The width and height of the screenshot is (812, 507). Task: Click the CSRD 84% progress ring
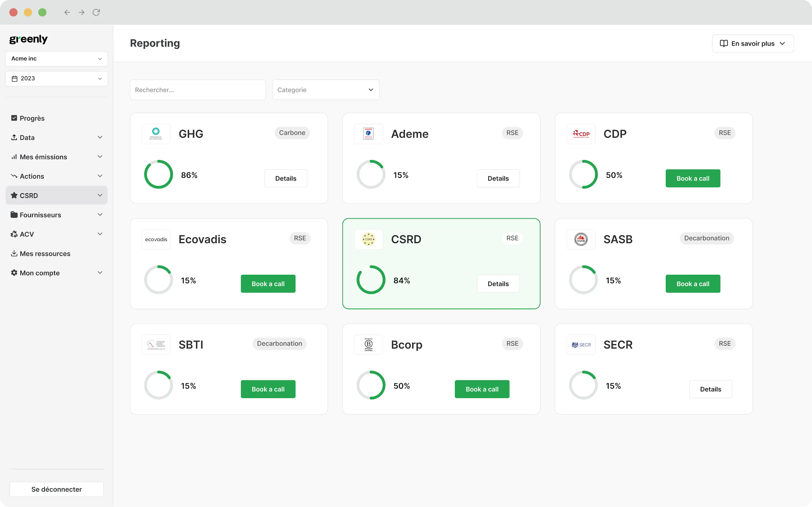pos(371,280)
